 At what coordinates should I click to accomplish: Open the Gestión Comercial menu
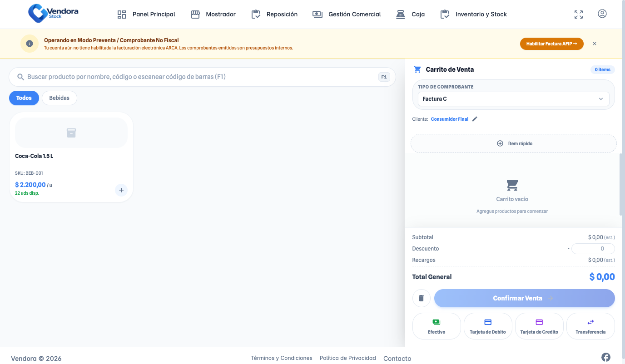(x=347, y=15)
